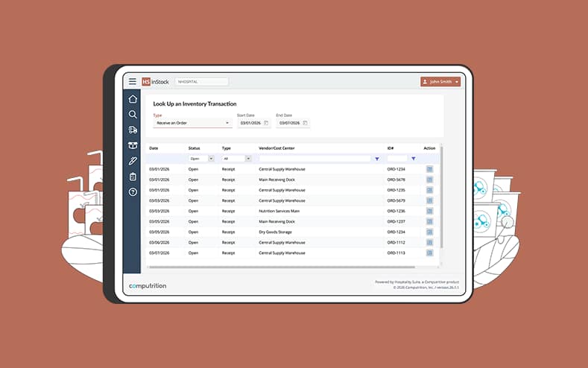Open the delivery truck sidebar icon
Viewport: 588px width, 368px height.
click(133, 130)
